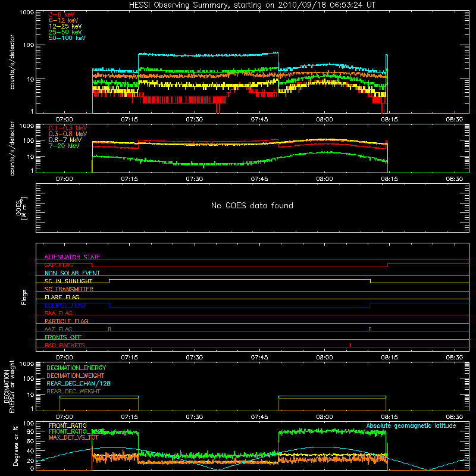Click the GOES W m-2 axis title
The height and width of the screenshot is (476, 476).
(x=21, y=208)
